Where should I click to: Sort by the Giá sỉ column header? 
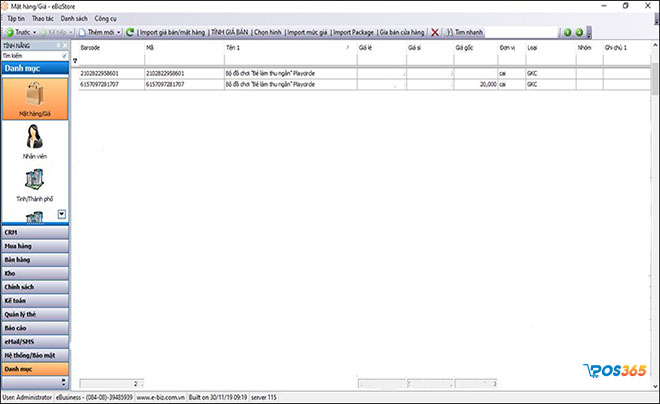[x=430, y=48]
